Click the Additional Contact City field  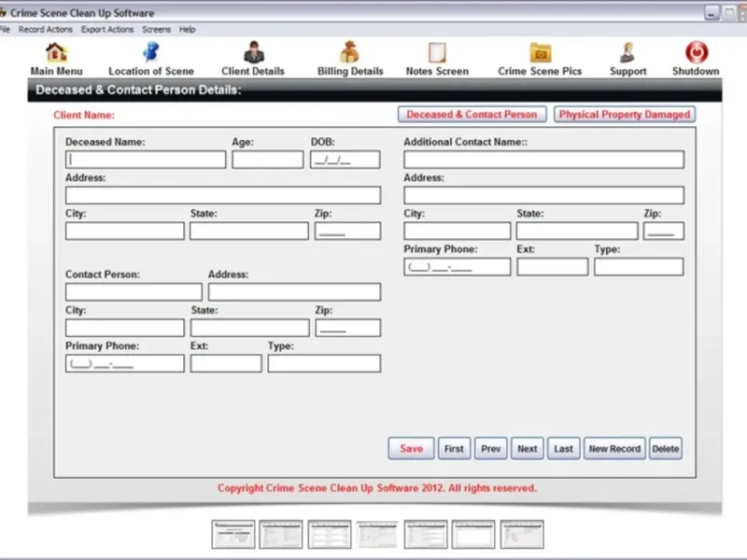click(x=458, y=231)
